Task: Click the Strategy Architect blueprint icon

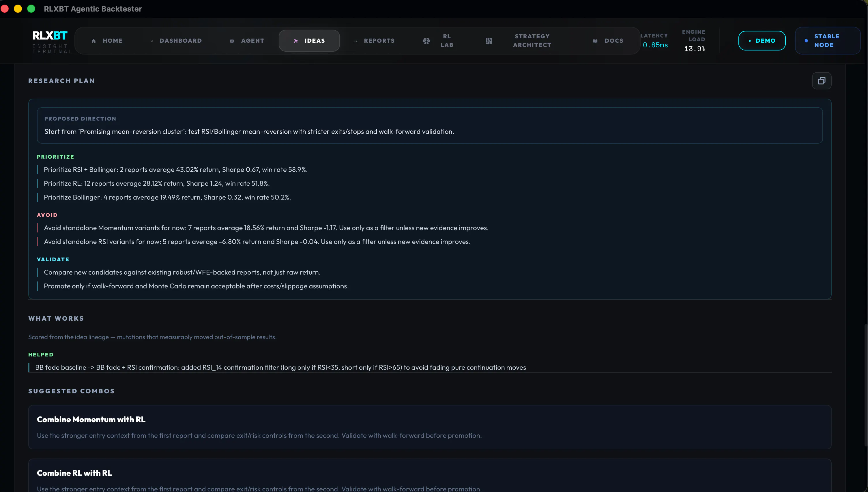Action: (489, 41)
